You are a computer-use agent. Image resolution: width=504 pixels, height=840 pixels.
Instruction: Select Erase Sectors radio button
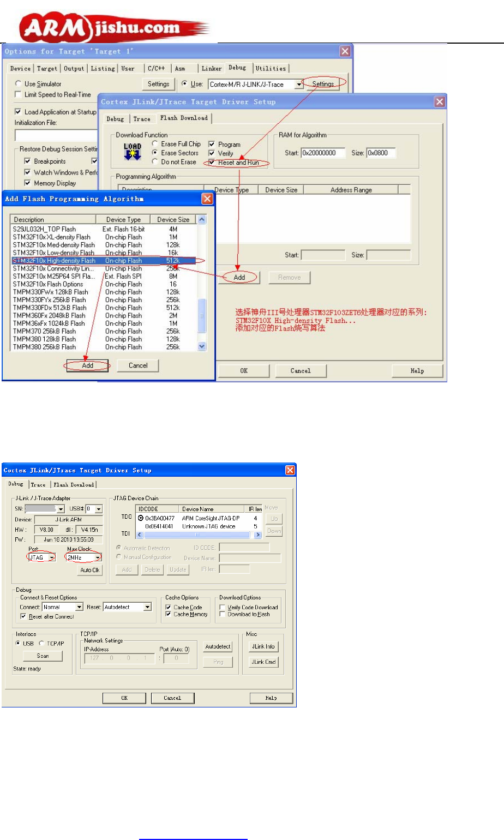155,153
